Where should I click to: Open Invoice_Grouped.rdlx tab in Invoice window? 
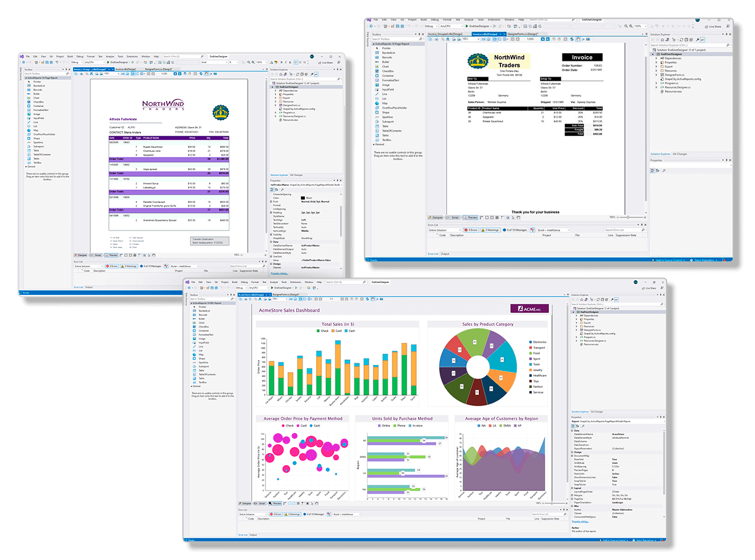point(445,34)
